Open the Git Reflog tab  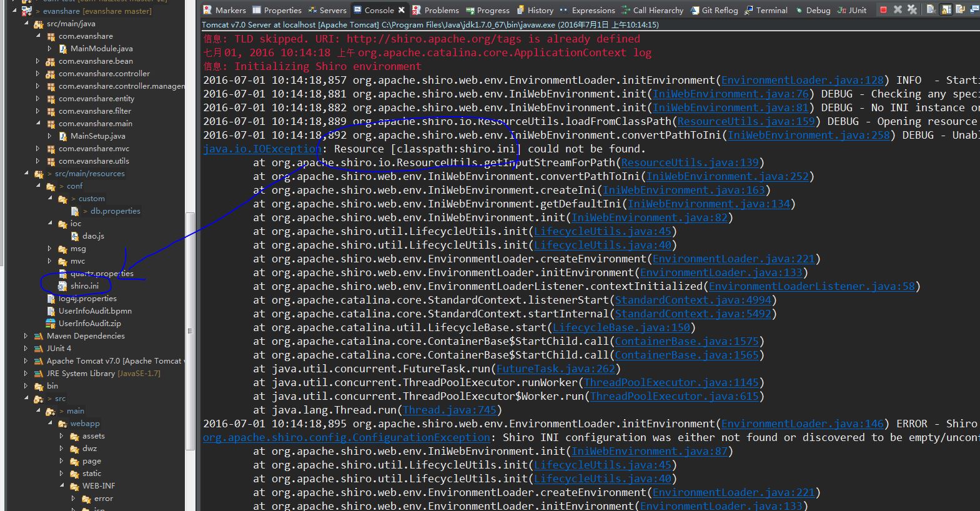[714, 10]
